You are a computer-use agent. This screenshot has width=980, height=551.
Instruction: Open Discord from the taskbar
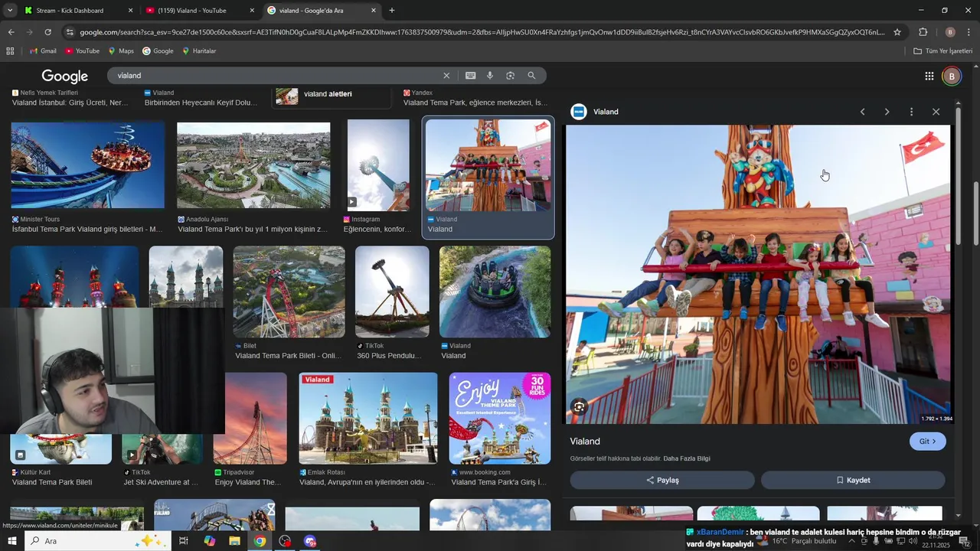[310, 541]
